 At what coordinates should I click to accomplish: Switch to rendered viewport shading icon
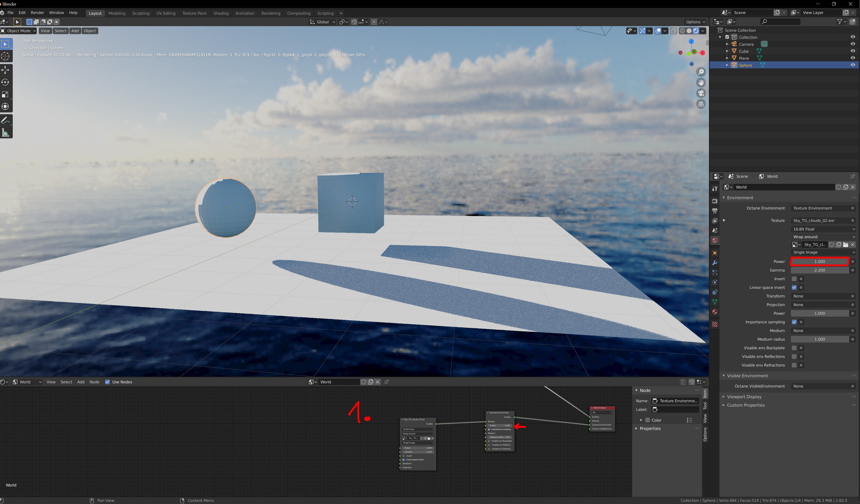click(x=696, y=31)
